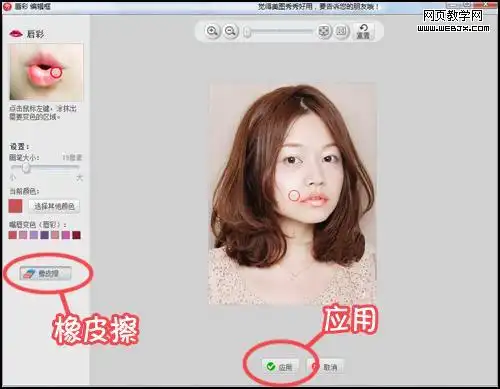Click the 画笔大小 brush size label

[x=24, y=158]
